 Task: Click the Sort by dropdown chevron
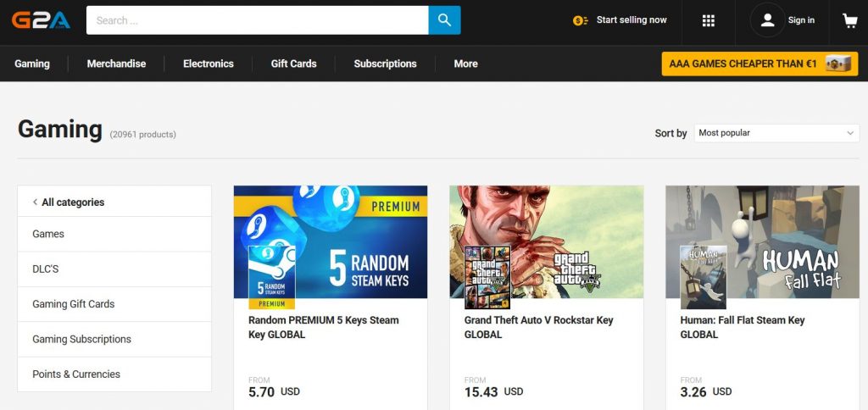click(x=850, y=133)
